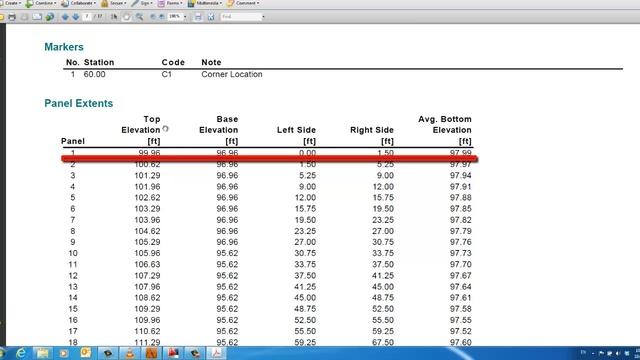The width and height of the screenshot is (640, 360).
Task: Open the Create menu in Acrobat toolbar
Action: 11,3
